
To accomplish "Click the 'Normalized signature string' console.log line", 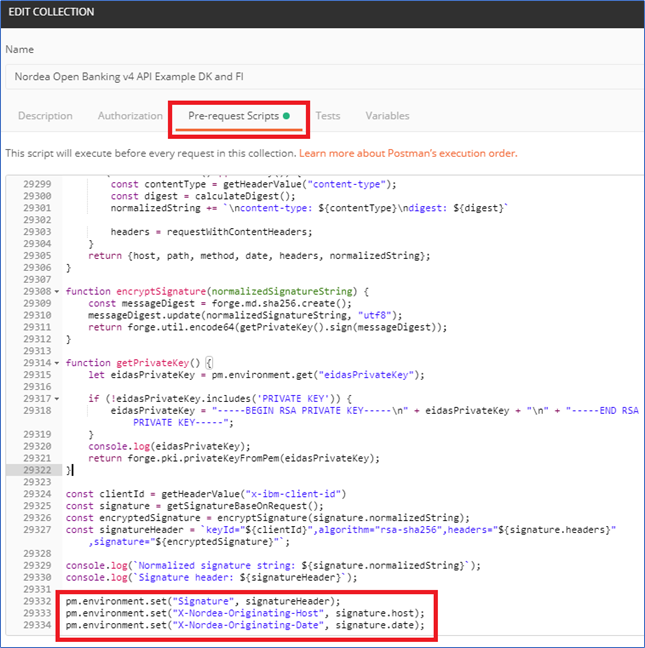I will [x=273, y=565].
